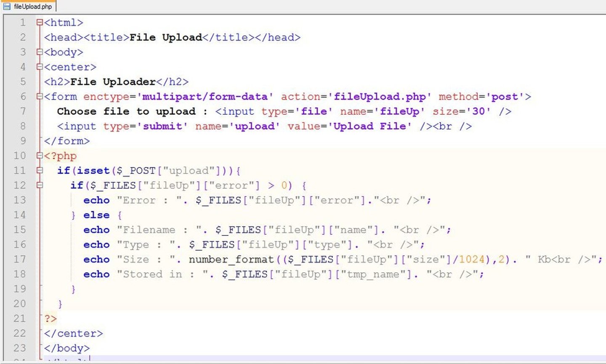
Task: Click line number 10 in the margin
Action: (x=20, y=156)
